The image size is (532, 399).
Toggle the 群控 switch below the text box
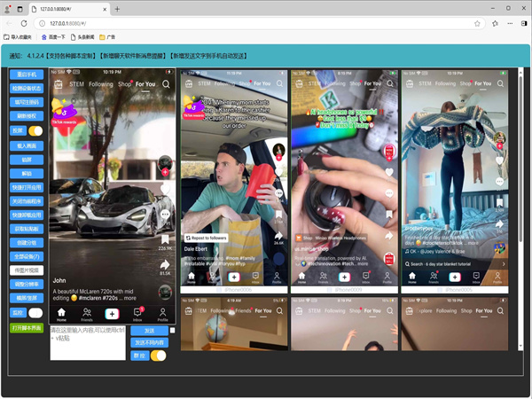(x=158, y=355)
